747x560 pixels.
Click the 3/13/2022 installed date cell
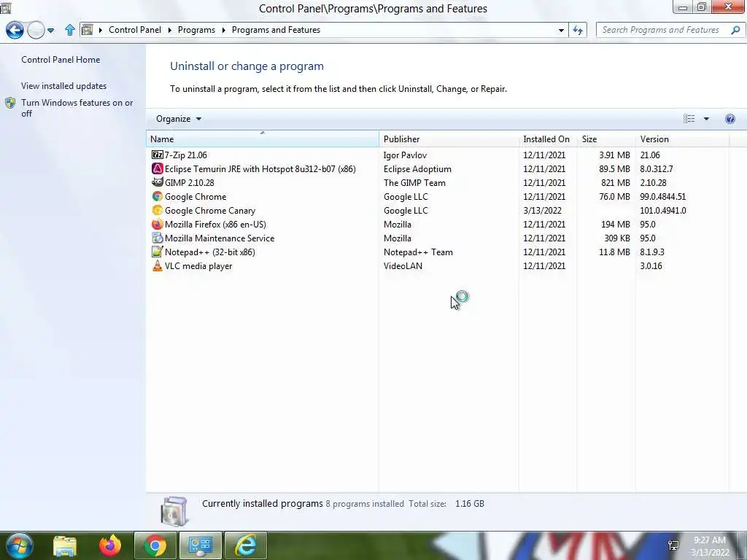(x=542, y=210)
